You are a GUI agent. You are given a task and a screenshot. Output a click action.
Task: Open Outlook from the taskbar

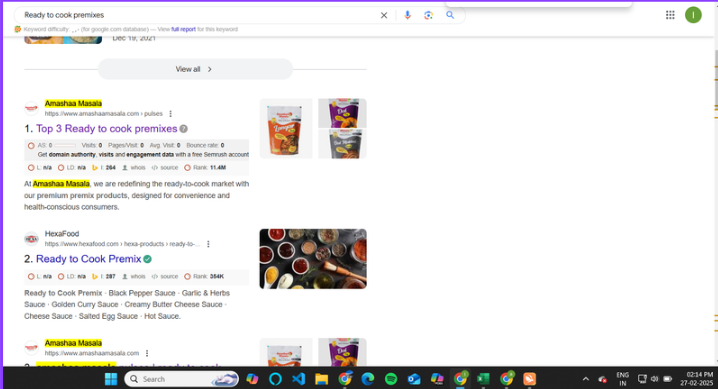point(414,379)
